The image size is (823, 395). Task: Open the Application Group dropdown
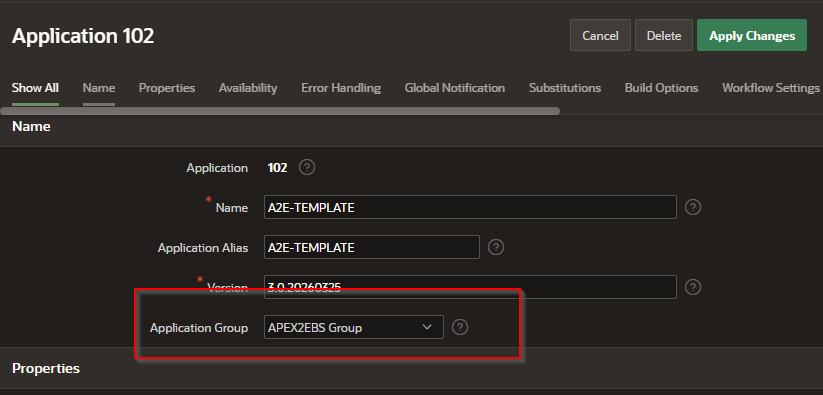(354, 327)
